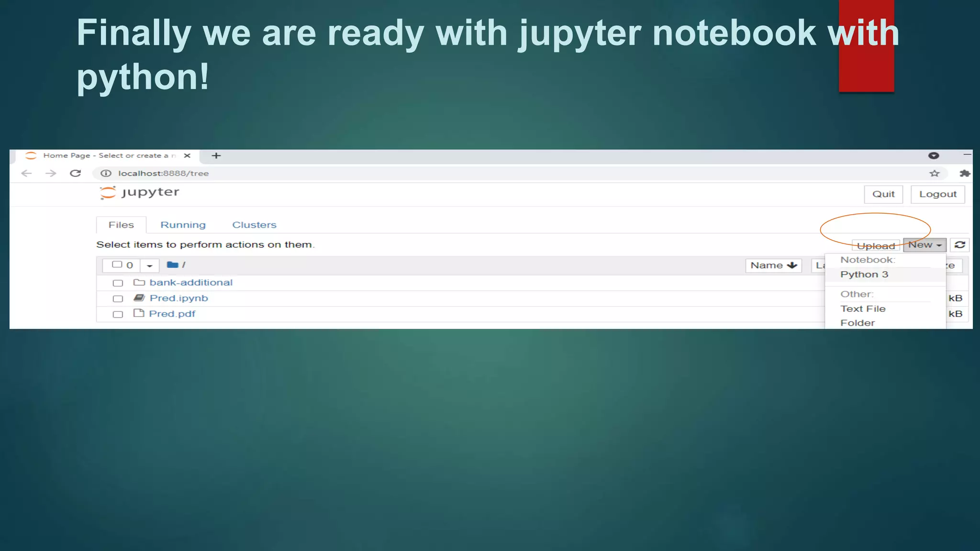Click the browser back arrow
The image size is (980, 551).
26,173
